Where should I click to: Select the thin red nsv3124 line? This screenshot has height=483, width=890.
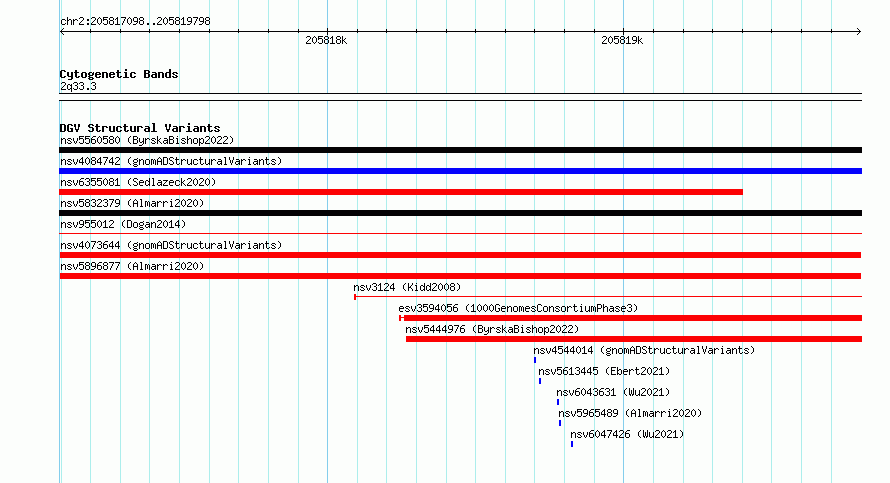pyautogui.click(x=608, y=297)
